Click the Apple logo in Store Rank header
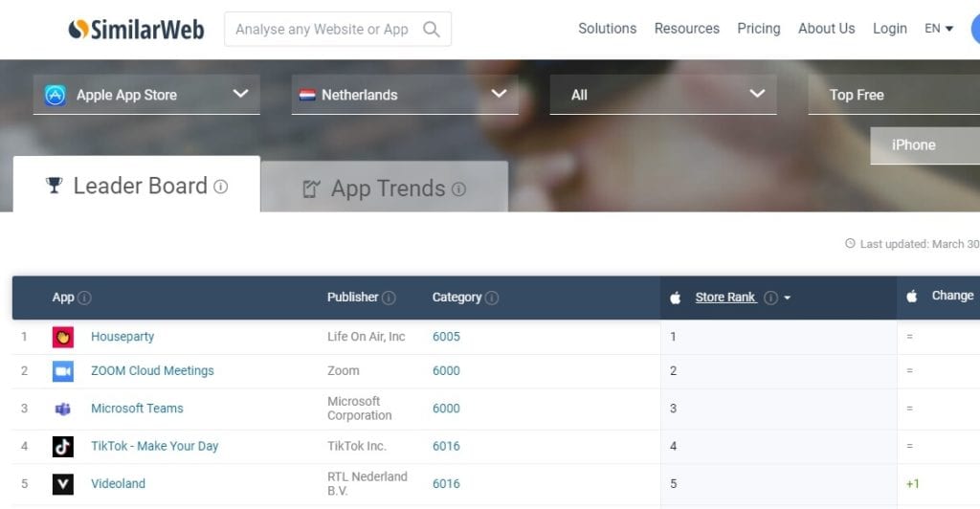 (x=676, y=298)
